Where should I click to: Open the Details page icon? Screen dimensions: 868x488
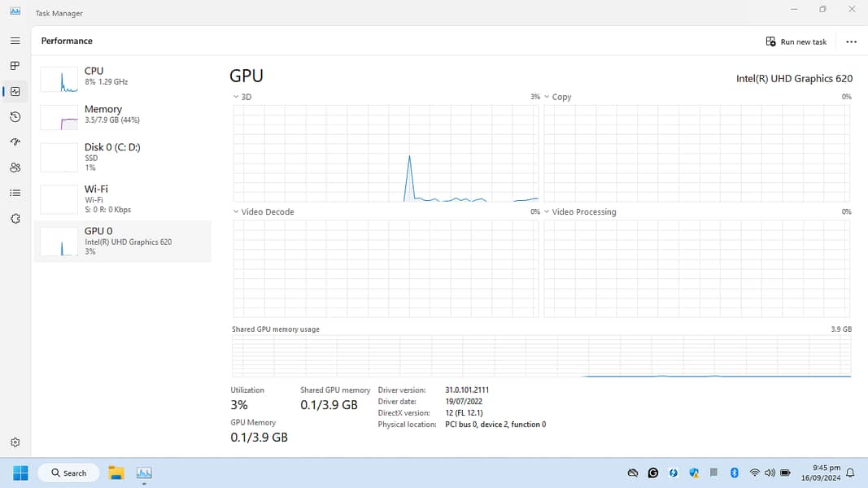[x=15, y=193]
